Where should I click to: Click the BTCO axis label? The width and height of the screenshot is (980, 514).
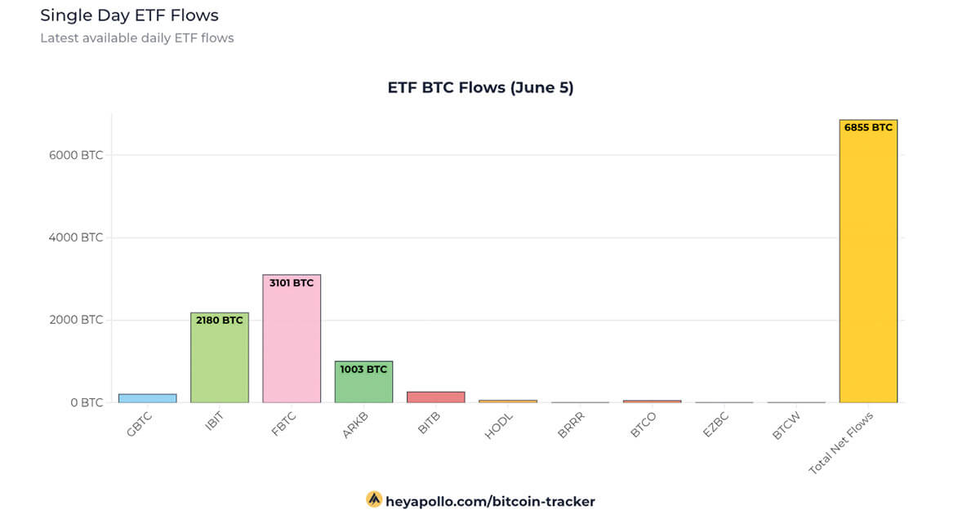tap(644, 426)
